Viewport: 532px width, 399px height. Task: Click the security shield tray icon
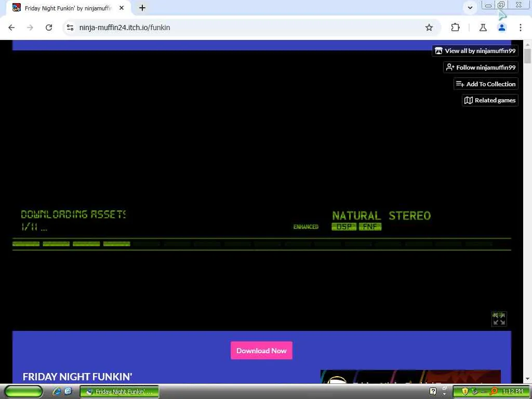[465, 392]
